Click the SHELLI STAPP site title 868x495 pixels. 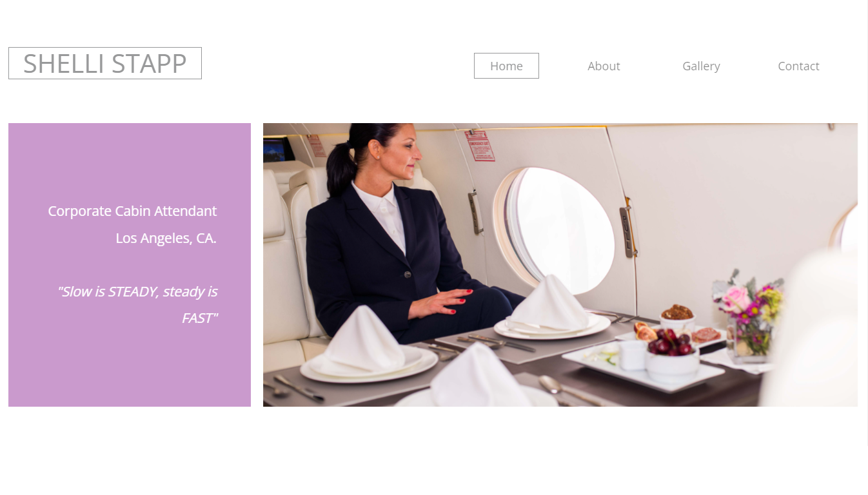click(x=105, y=63)
